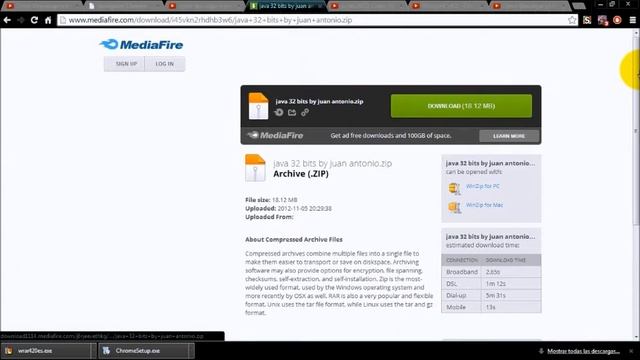Click the S extension icon in toolbar
The height and width of the screenshot is (360, 640).
click(587, 20)
